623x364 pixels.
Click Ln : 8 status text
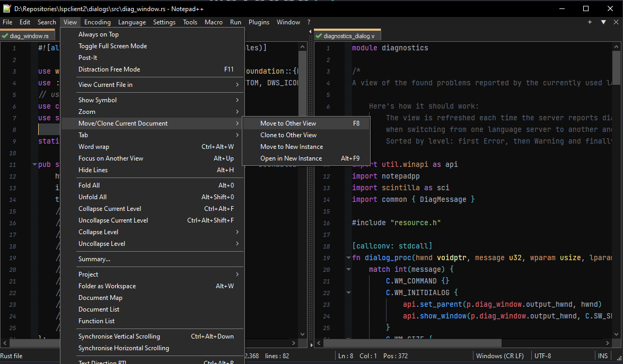click(x=346, y=356)
